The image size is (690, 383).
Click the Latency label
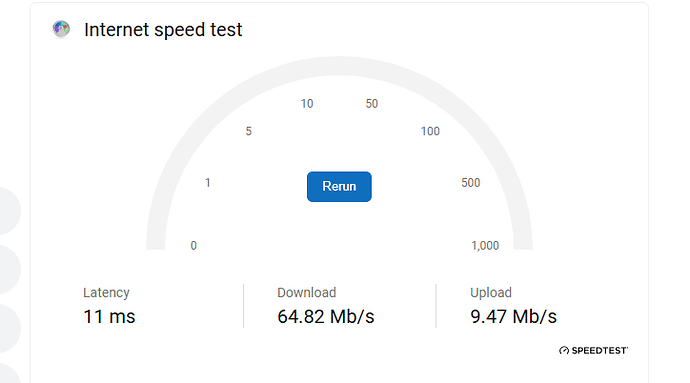pos(106,293)
